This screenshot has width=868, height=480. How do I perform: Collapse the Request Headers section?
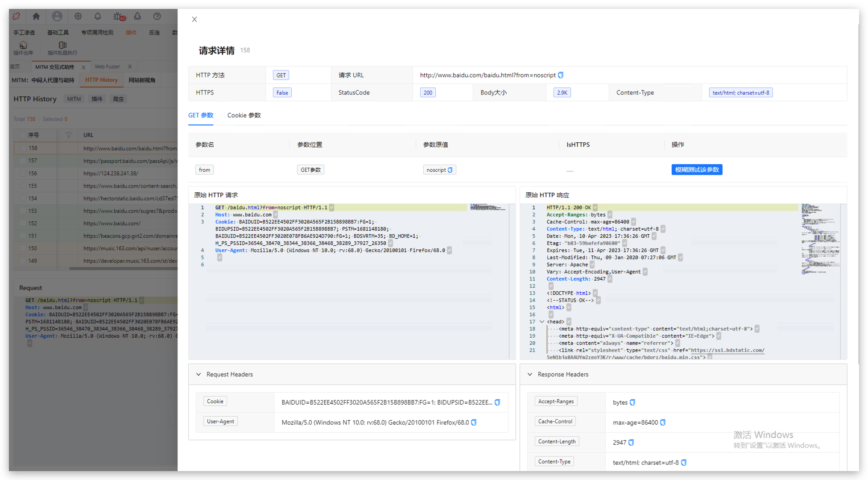point(198,374)
